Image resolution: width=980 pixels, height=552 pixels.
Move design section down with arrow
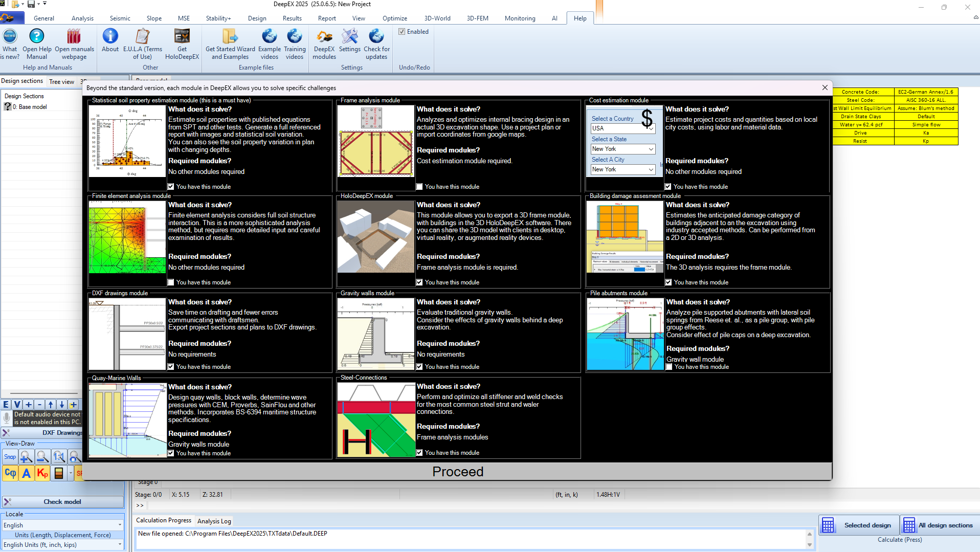[x=62, y=404]
